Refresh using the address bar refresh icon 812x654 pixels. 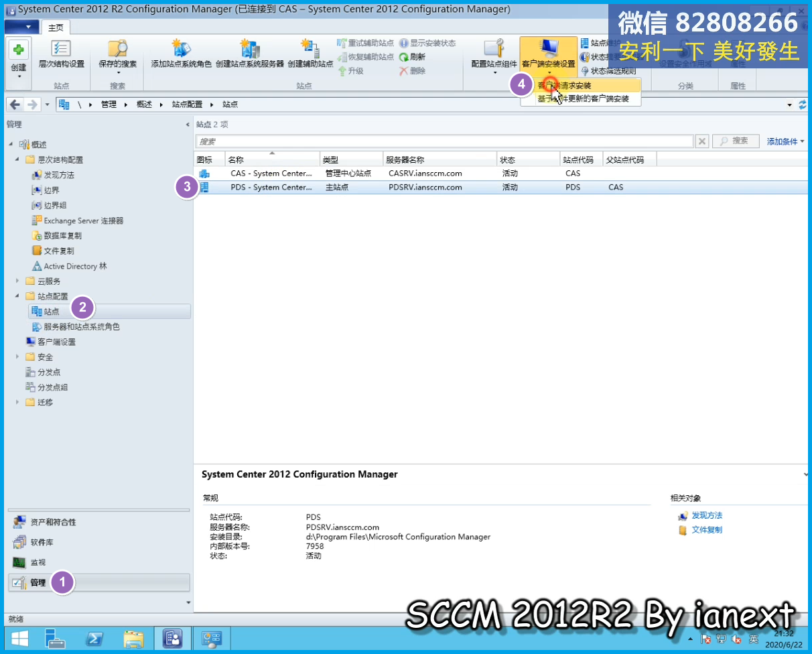tap(803, 105)
